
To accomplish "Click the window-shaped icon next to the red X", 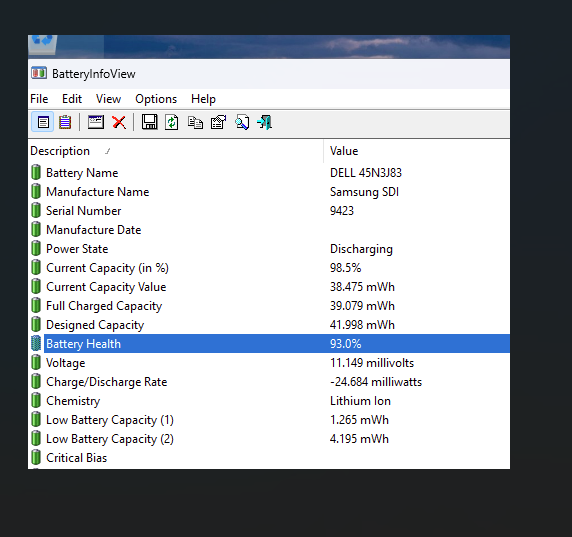I will pyautogui.click(x=96, y=122).
